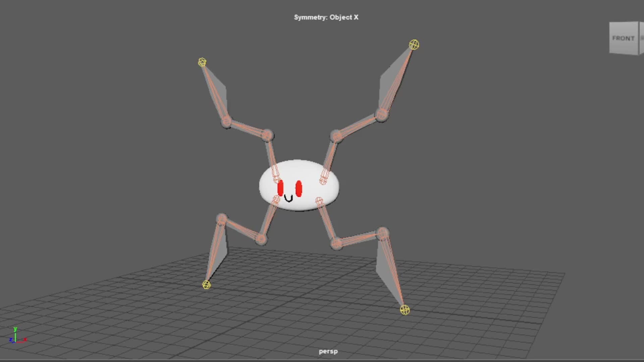This screenshot has width=644, height=362.
Task: Select the lower-left yellow IK handle
Action: tap(207, 285)
